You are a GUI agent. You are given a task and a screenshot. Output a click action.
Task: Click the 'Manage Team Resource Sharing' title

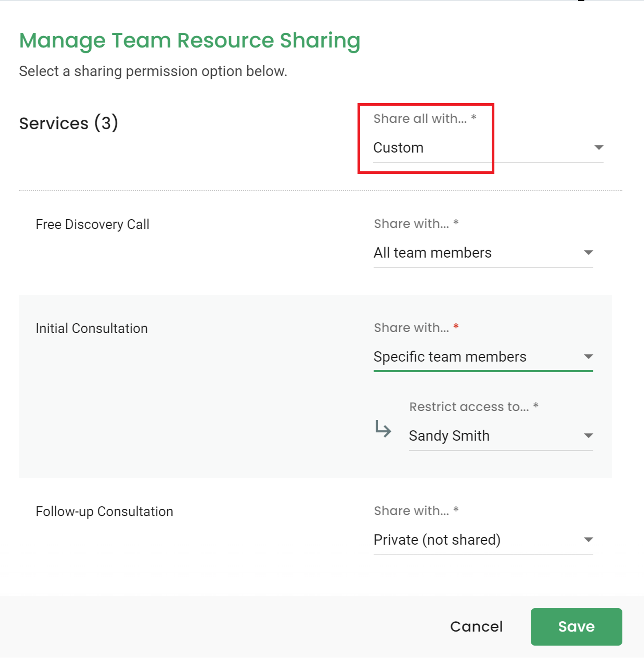click(x=190, y=41)
